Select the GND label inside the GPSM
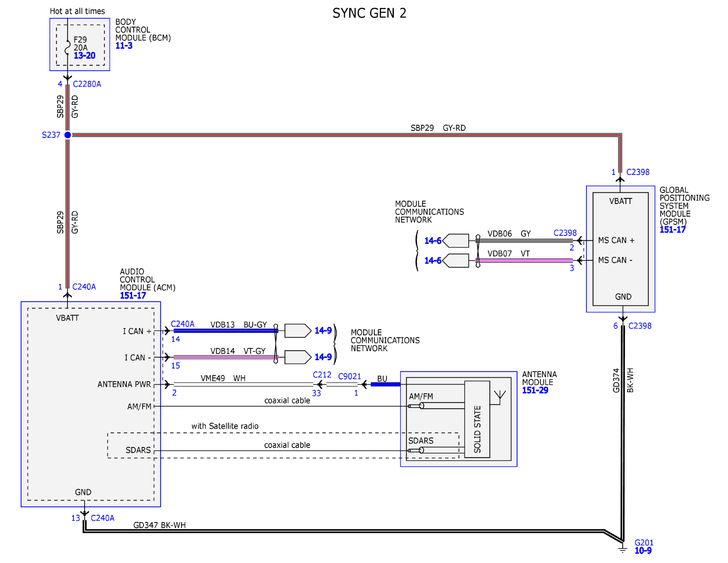The height and width of the screenshot is (563, 728). [623, 297]
